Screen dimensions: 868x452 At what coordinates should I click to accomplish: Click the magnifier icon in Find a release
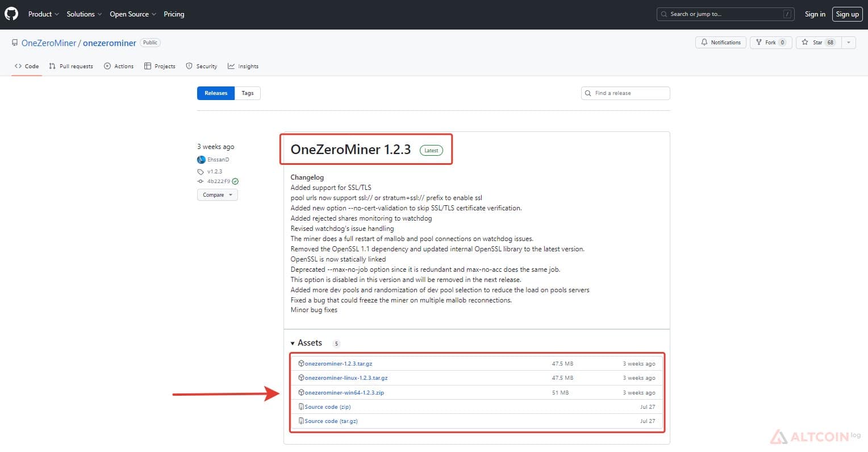[588, 93]
